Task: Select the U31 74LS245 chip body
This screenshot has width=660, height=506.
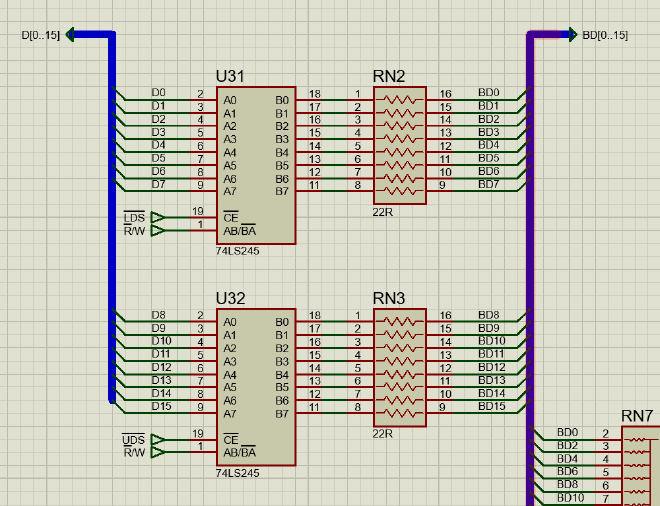Action: tap(255, 165)
